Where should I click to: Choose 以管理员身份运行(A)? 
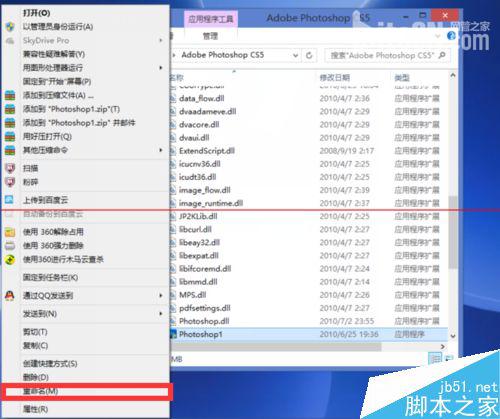[x=58, y=27]
